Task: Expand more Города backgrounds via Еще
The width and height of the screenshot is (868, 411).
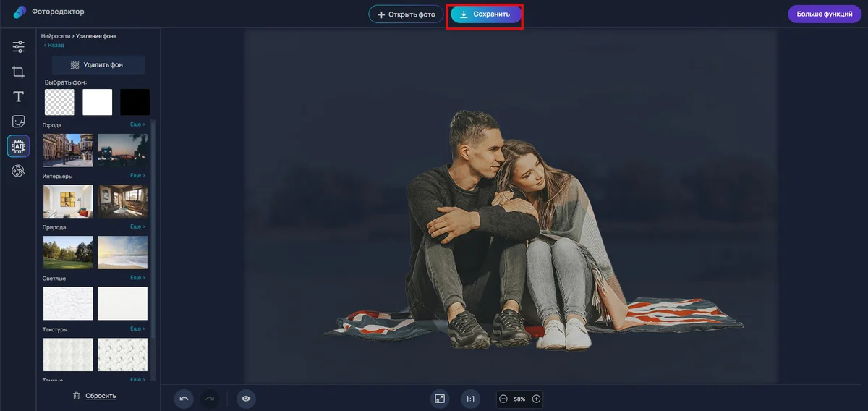Action: (x=137, y=124)
